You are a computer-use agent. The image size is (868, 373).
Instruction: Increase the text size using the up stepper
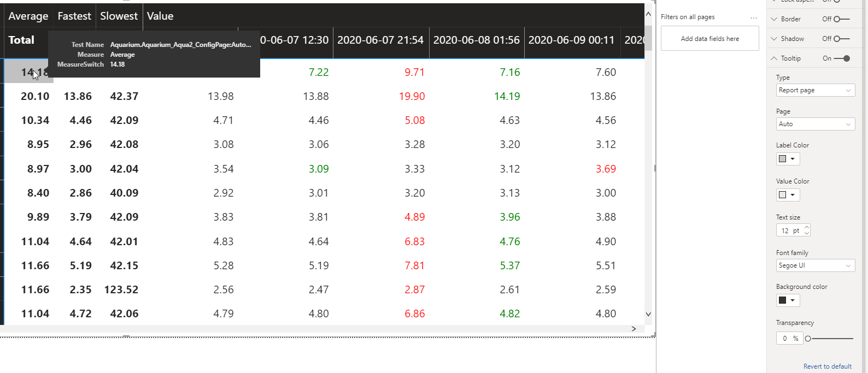pyautogui.click(x=807, y=227)
